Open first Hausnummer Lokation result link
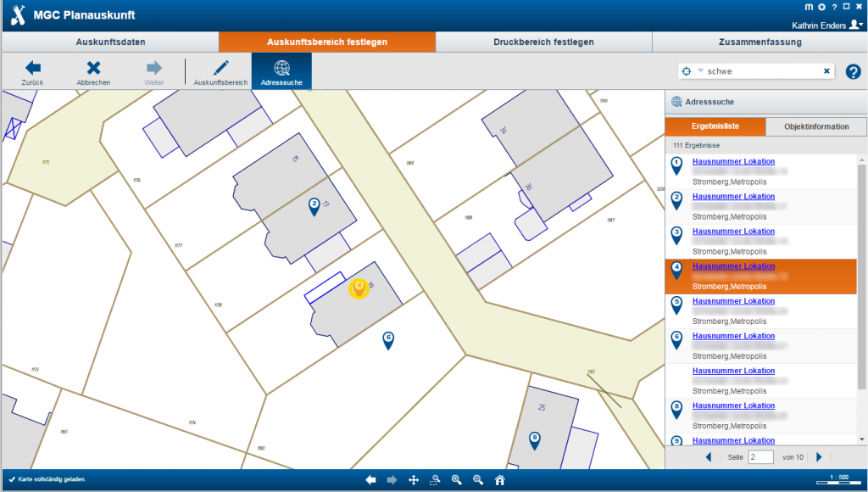This screenshot has height=492, width=868. [733, 161]
